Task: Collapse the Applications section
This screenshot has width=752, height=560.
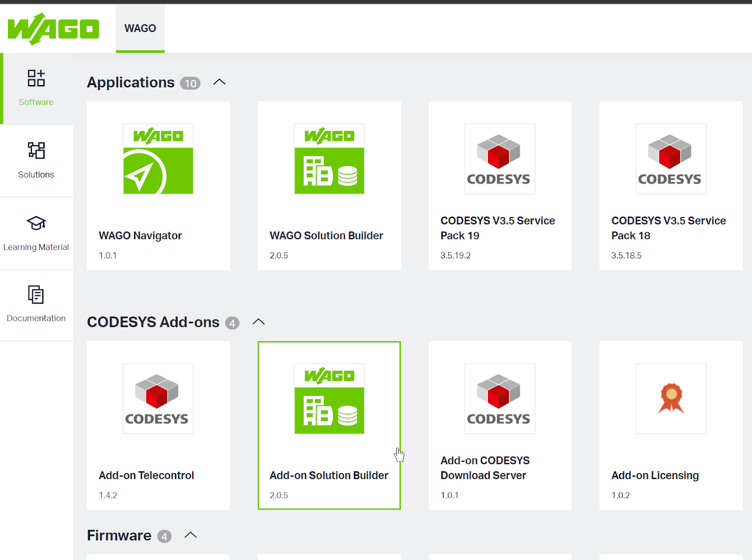Action: pos(219,82)
